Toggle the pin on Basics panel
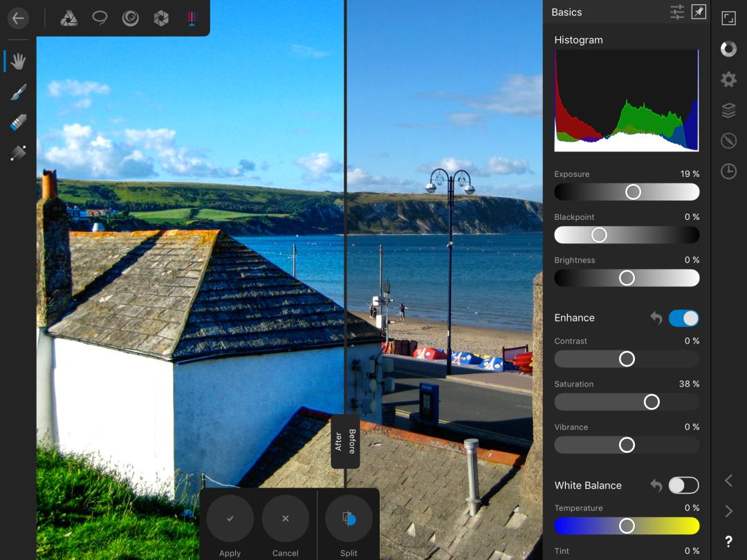The height and width of the screenshot is (560, 747). pos(699,12)
